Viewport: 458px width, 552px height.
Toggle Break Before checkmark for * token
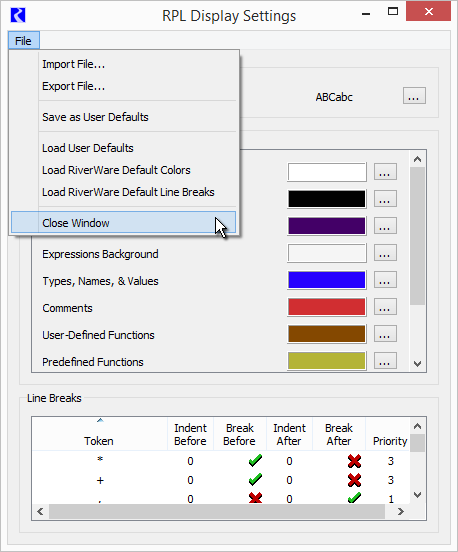pyautogui.click(x=255, y=460)
